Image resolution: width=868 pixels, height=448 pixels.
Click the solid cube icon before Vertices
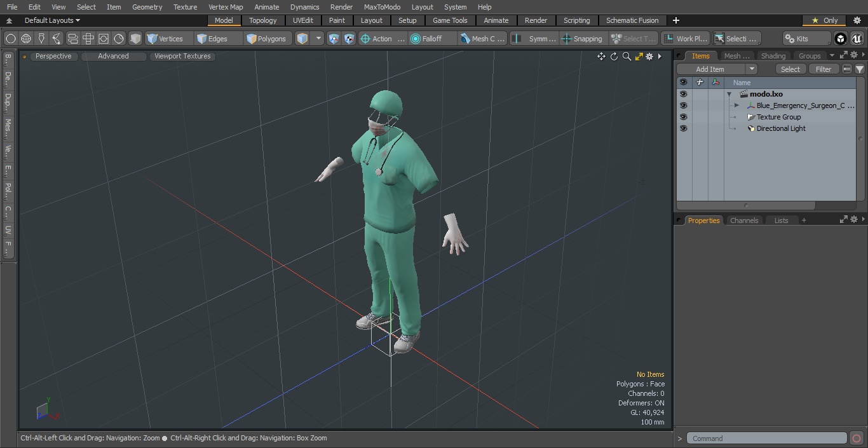(x=135, y=39)
